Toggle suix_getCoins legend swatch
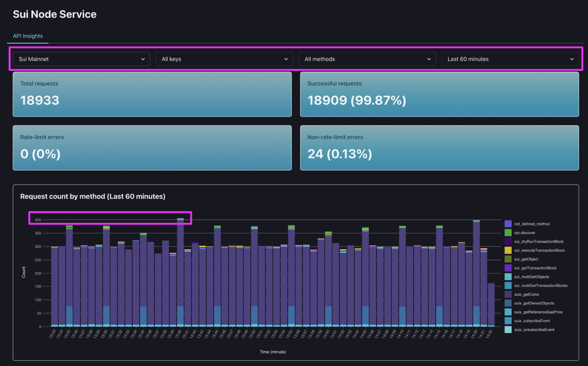Screen dimensions: 588x366 pyautogui.click(x=508, y=294)
